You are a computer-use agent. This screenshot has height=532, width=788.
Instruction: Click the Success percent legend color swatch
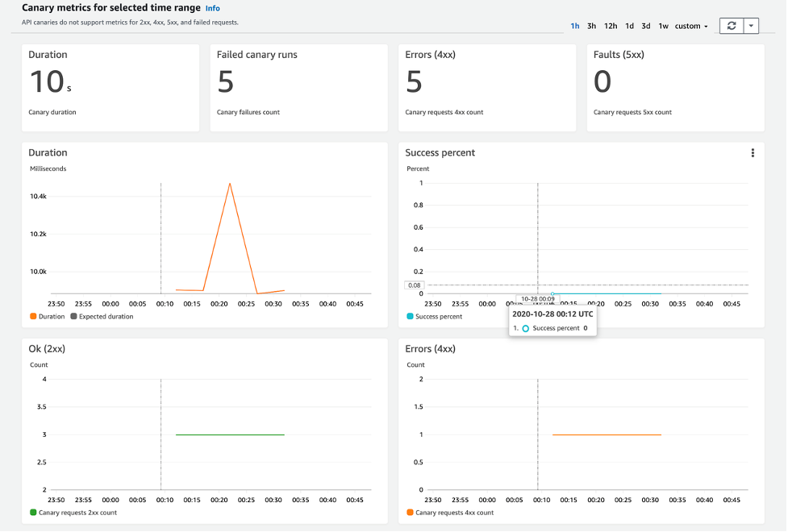click(x=410, y=317)
